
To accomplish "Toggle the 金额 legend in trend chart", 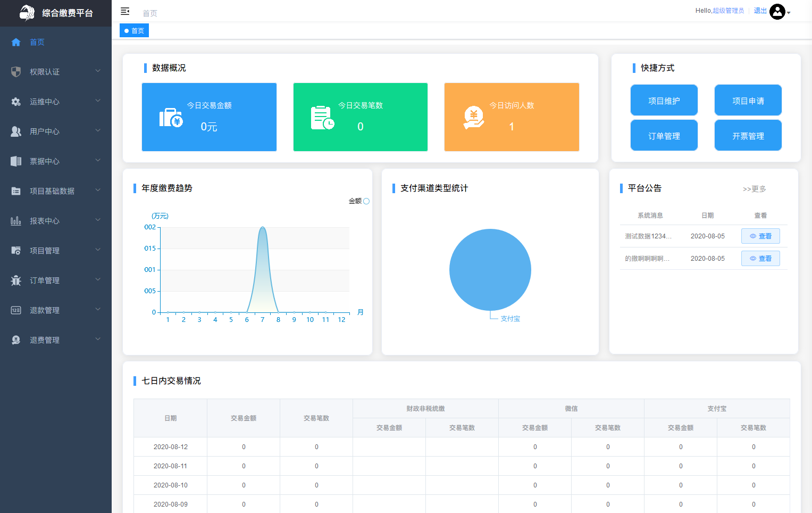I will pyautogui.click(x=359, y=201).
